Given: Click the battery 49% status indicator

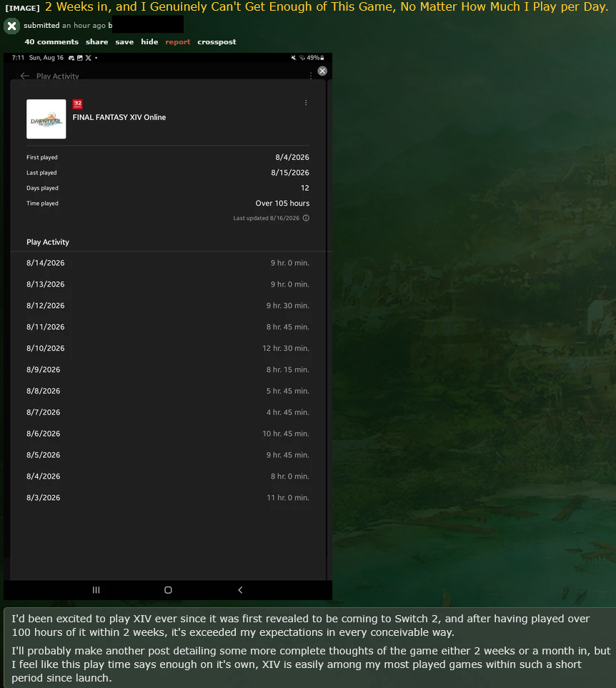Looking at the screenshot, I should 315,58.
